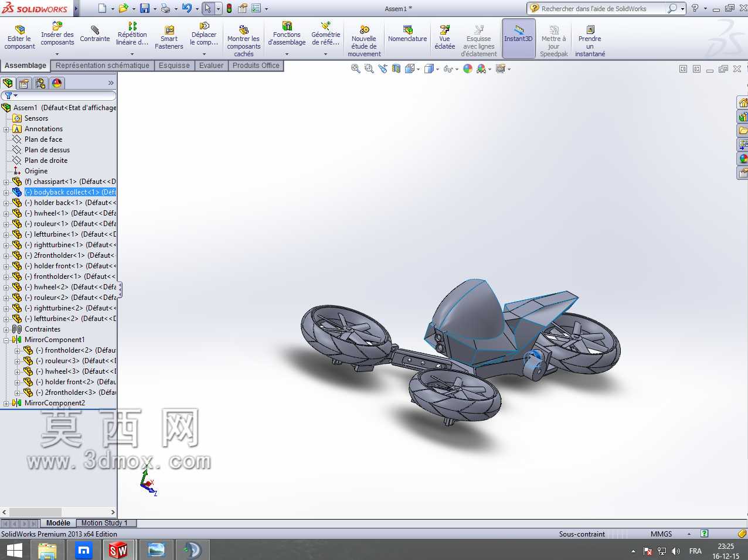Open the SolidWorks Resources home pane
Screen dimensions: 748x560
743,103
